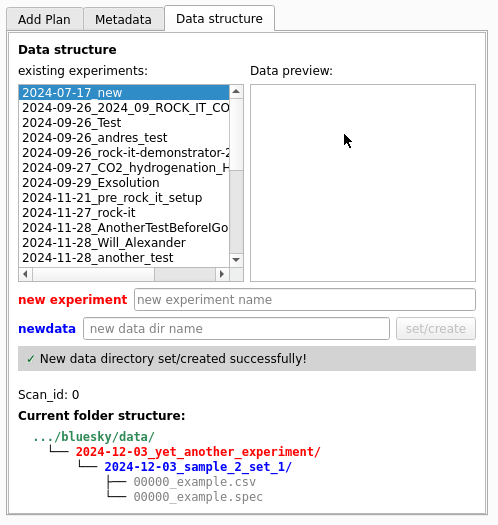Switch to the Add Plan tab
The height and width of the screenshot is (525, 498).
44,19
